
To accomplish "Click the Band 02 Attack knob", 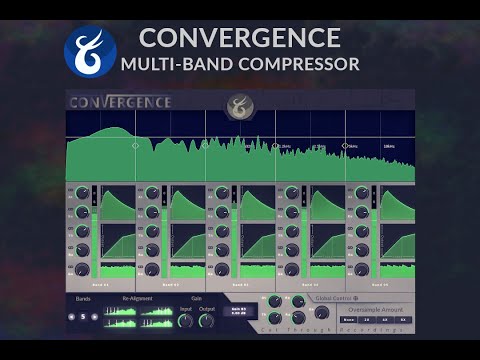I will (152, 193).
